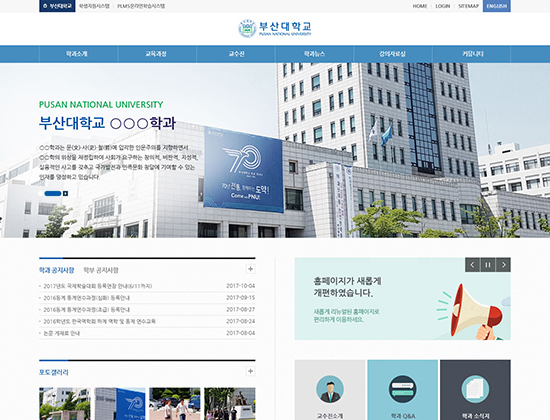Open the 커뮤니티 navigation menu

click(x=472, y=54)
